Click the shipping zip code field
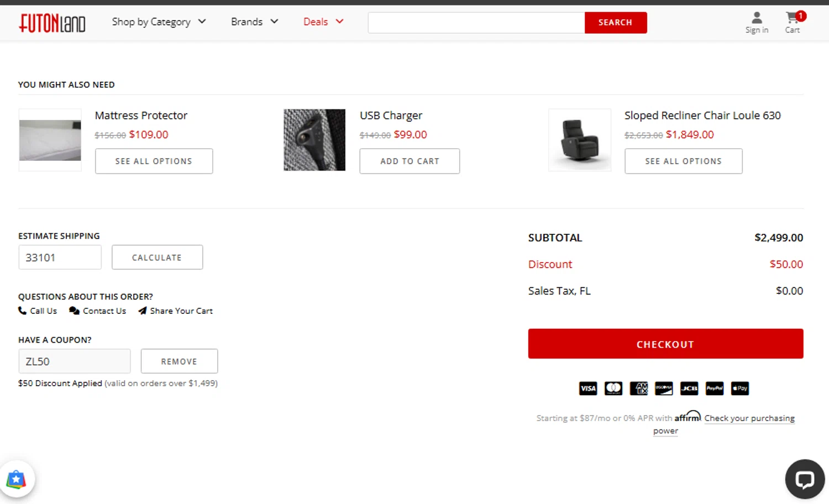Screen dimensions: 829x504 (60, 258)
